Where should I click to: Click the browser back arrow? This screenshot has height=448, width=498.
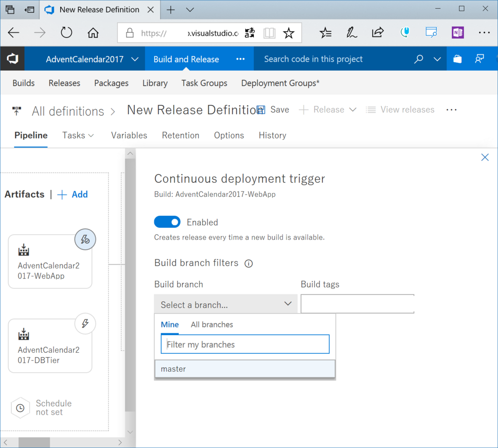14,33
